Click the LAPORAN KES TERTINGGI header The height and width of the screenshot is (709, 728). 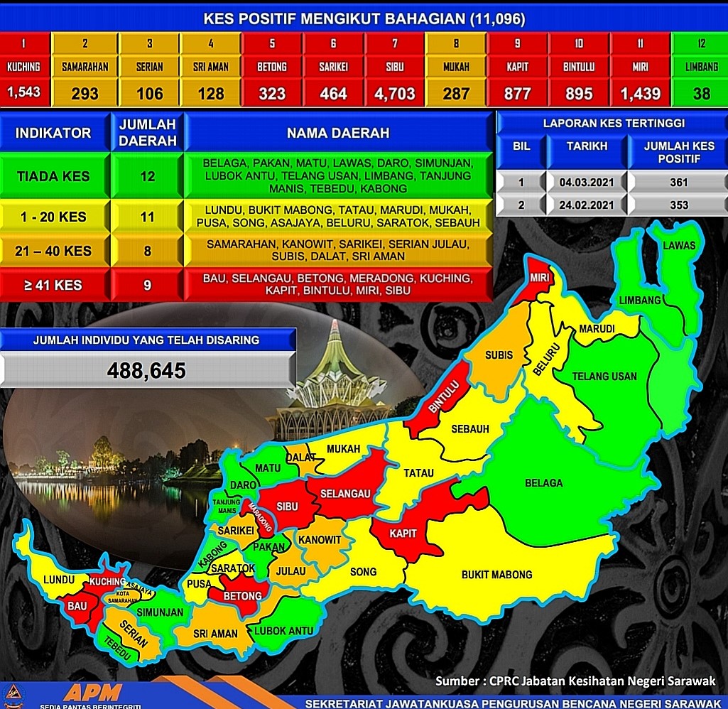pyautogui.click(x=613, y=123)
